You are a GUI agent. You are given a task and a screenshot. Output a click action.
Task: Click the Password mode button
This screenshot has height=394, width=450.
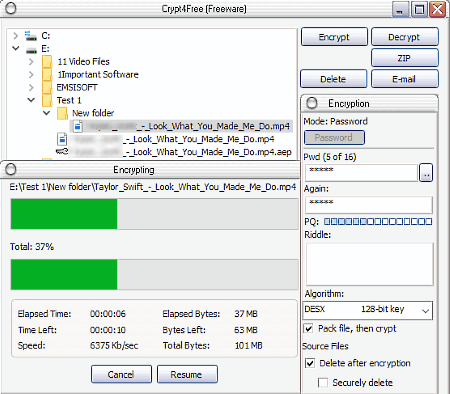click(334, 137)
